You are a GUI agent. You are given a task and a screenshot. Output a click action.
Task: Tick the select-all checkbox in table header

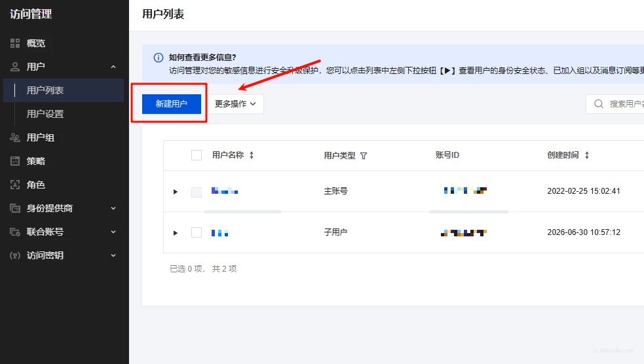click(197, 155)
